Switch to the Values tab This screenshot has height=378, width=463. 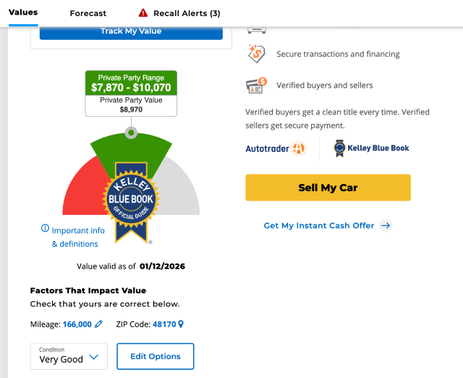click(23, 13)
